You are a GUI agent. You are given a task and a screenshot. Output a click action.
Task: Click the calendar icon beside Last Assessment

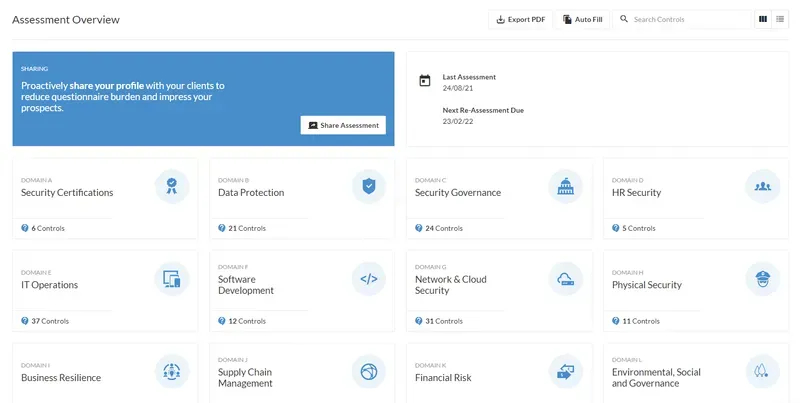[424, 81]
